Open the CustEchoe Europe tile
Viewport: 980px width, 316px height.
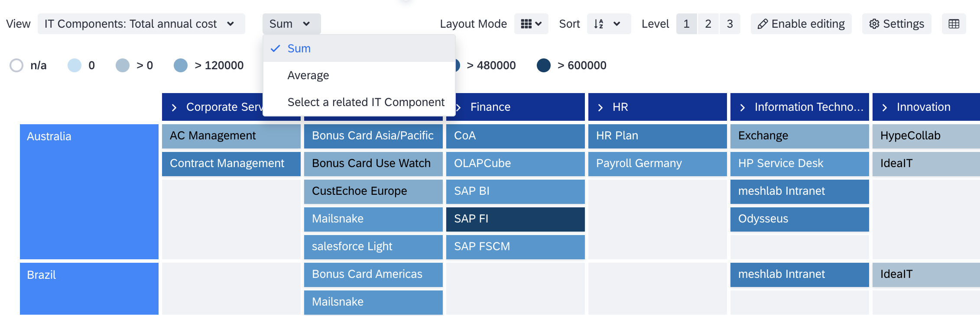point(373,191)
